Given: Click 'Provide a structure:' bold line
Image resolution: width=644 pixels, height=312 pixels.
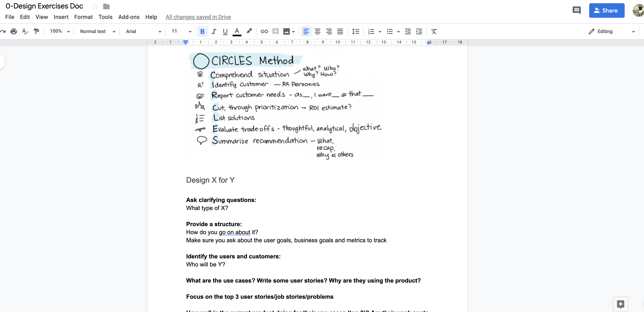Looking at the screenshot, I should (x=214, y=224).
